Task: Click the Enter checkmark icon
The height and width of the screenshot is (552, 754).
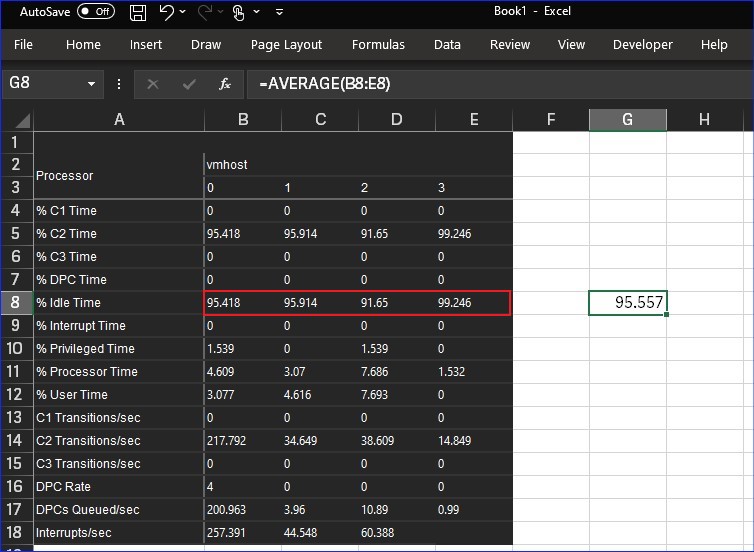Action: [189, 85]
